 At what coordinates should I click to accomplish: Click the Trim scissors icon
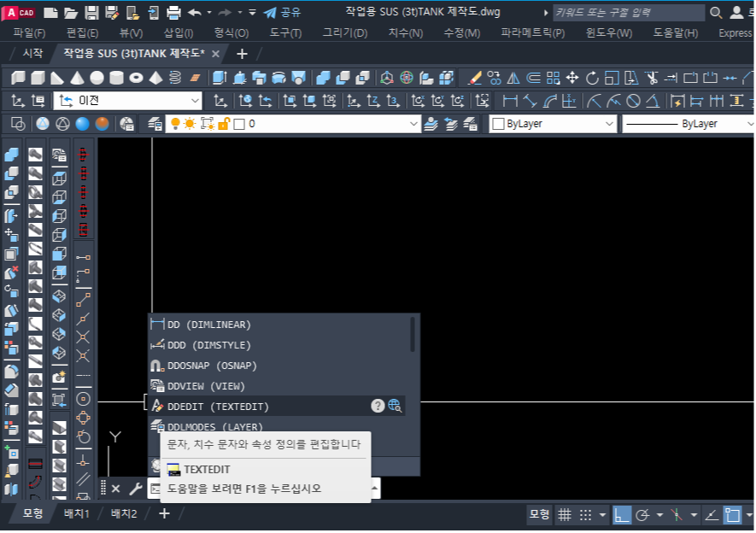(x=652, y=78)
